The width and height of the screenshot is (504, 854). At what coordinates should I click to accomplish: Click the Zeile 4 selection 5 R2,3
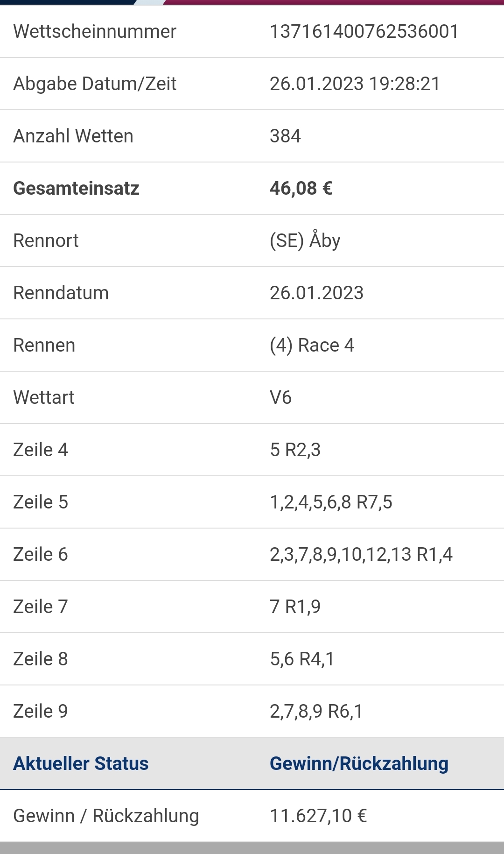coord(295,450)
